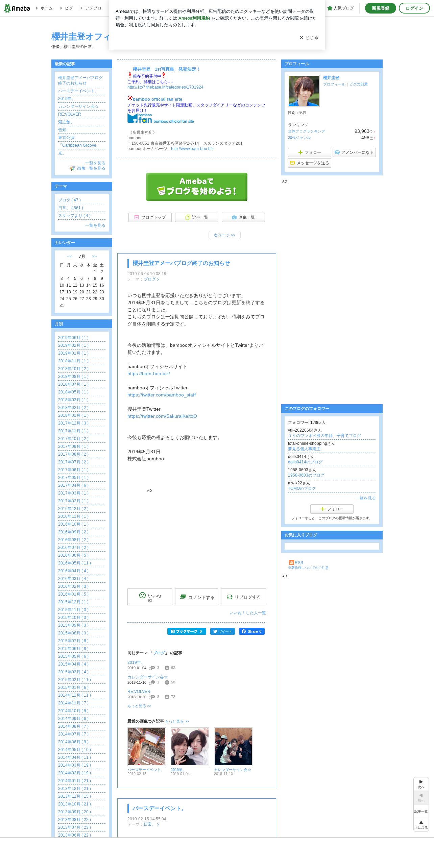
Task: Open 一覧を見る in followers panel
Action: click(366, 498)
